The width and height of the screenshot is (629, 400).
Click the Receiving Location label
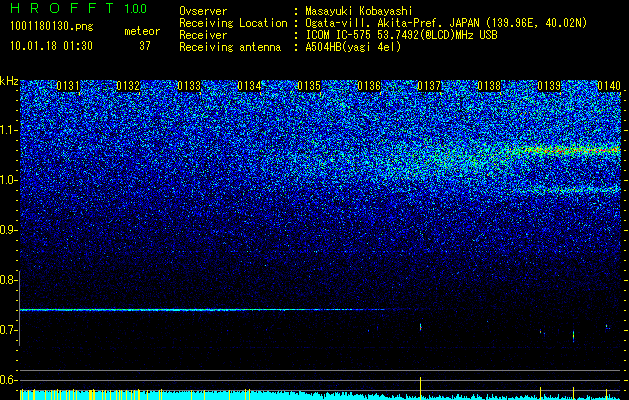click(x=233, y=23)
